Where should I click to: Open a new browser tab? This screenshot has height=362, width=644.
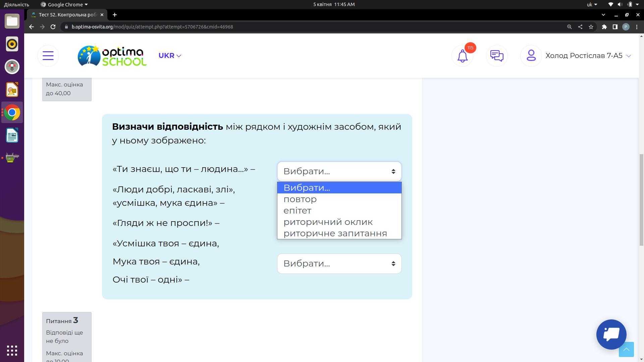click(115, 15)
